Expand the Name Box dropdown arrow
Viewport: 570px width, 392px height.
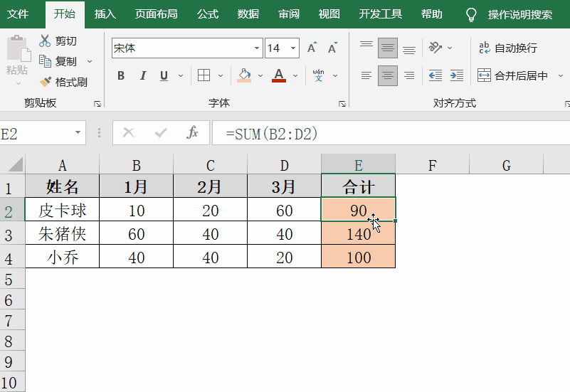pos(78,133)
